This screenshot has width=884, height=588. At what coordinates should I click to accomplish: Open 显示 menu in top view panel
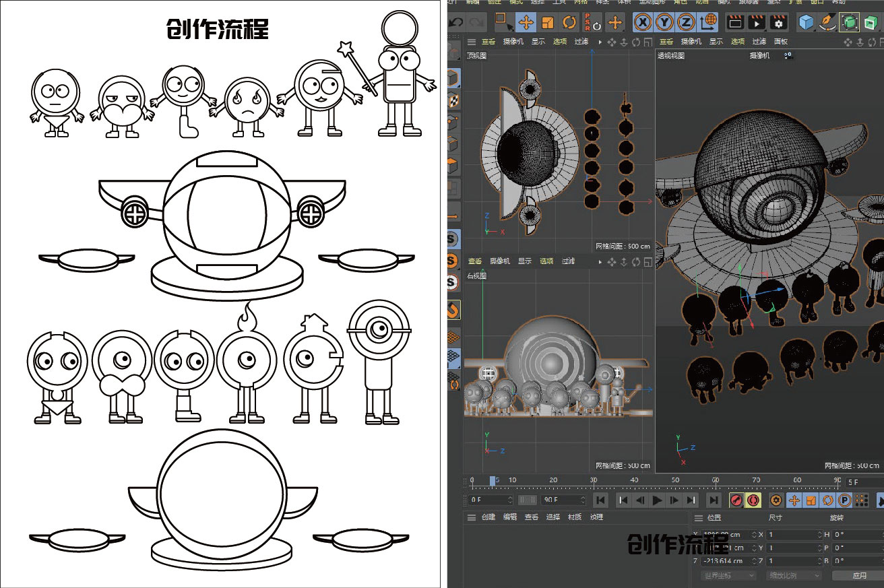click(538, 42)
